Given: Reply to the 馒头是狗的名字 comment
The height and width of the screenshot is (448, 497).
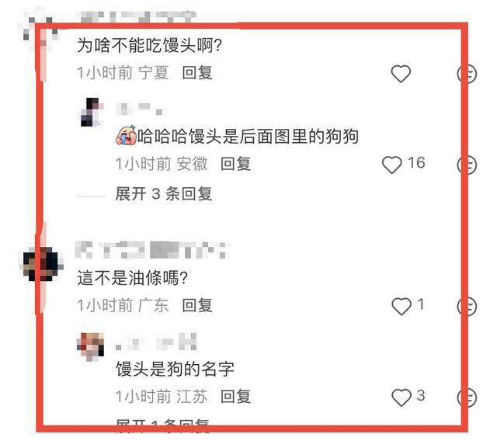Looking at the screenshot, I should point(235,396).
